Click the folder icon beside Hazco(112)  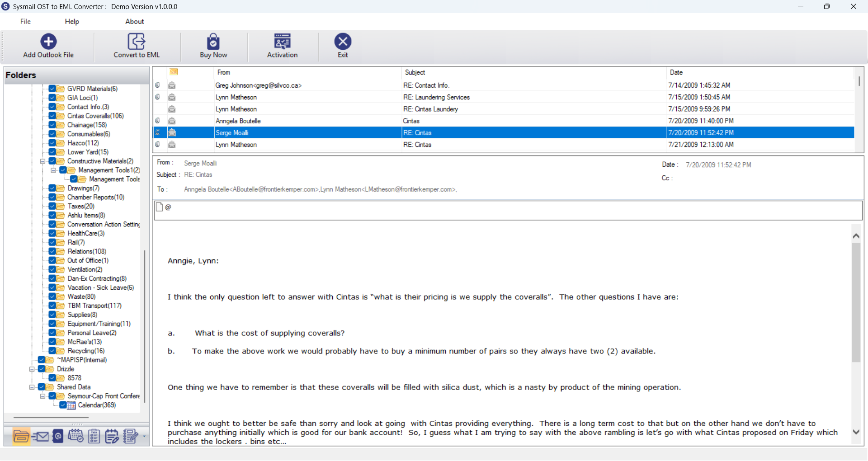pyautogui.click(x=60, y=143)
